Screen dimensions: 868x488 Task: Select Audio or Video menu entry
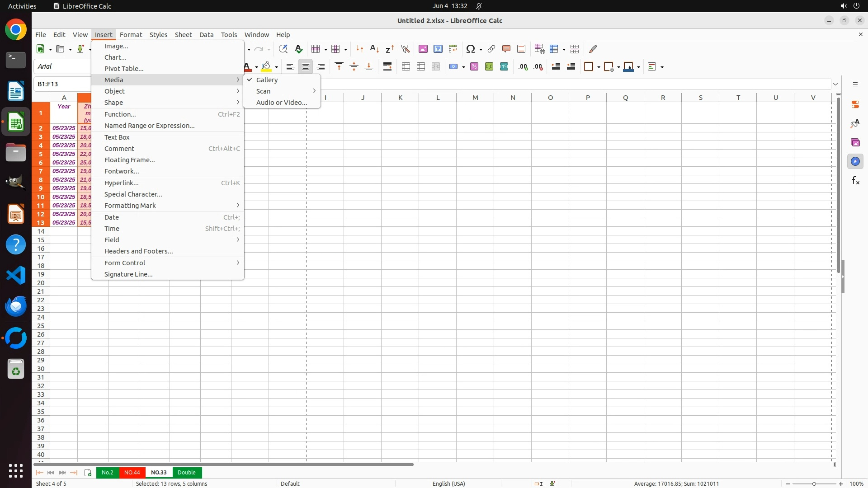point(281,103)
